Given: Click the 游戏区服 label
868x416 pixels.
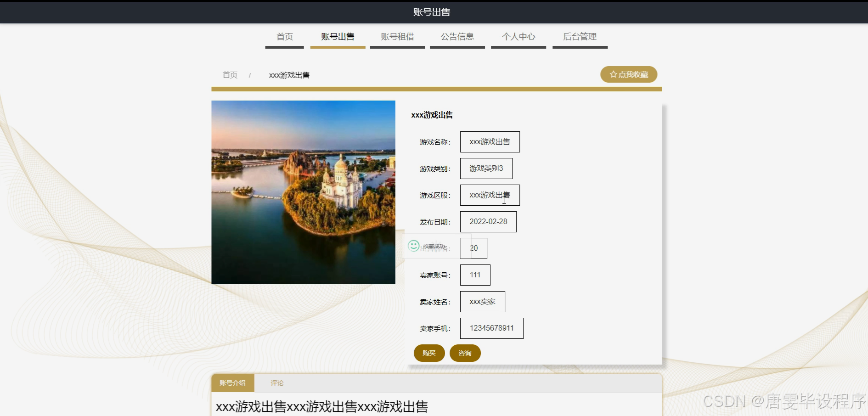Looking at the screenshot, I should [x=435, y=196].
